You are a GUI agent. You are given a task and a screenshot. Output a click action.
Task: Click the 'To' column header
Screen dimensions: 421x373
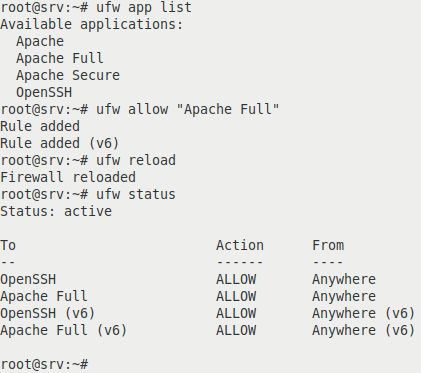[8, 245]
